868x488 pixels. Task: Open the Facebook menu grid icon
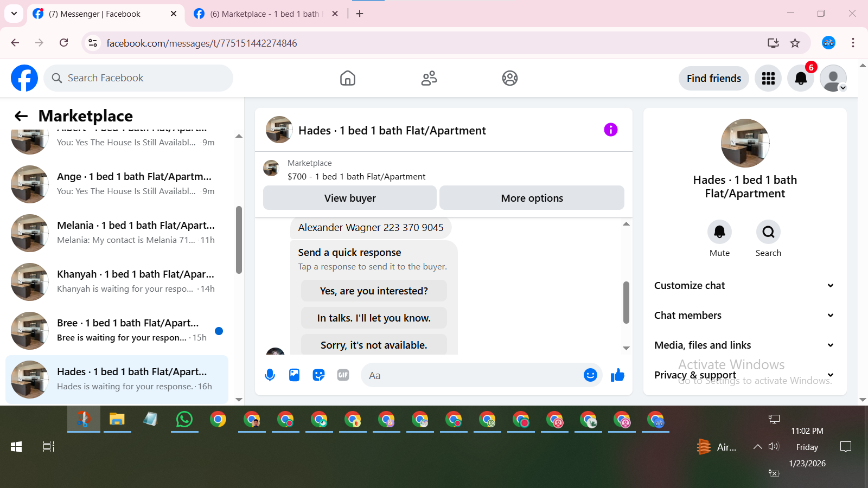tap(768, 78)
